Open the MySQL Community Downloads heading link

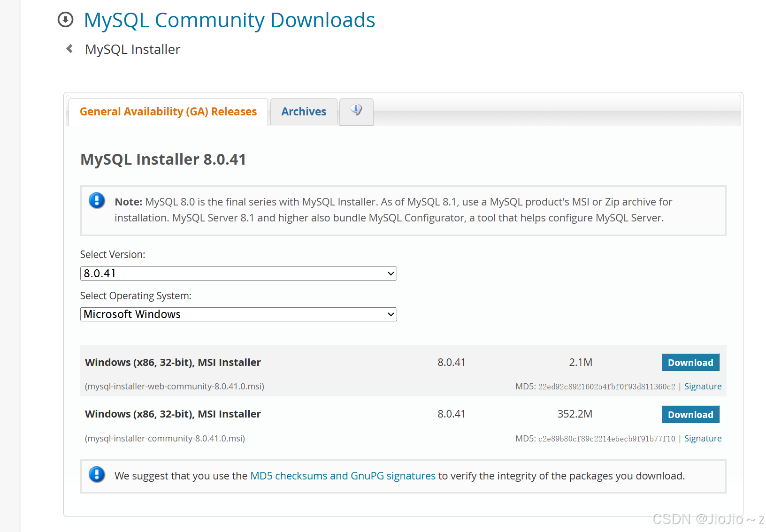(x=229, y=20)
